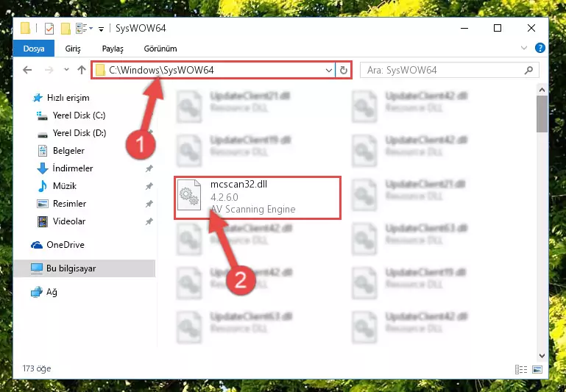Click the 173 öğe status bar text

click(x=37, y=368)
